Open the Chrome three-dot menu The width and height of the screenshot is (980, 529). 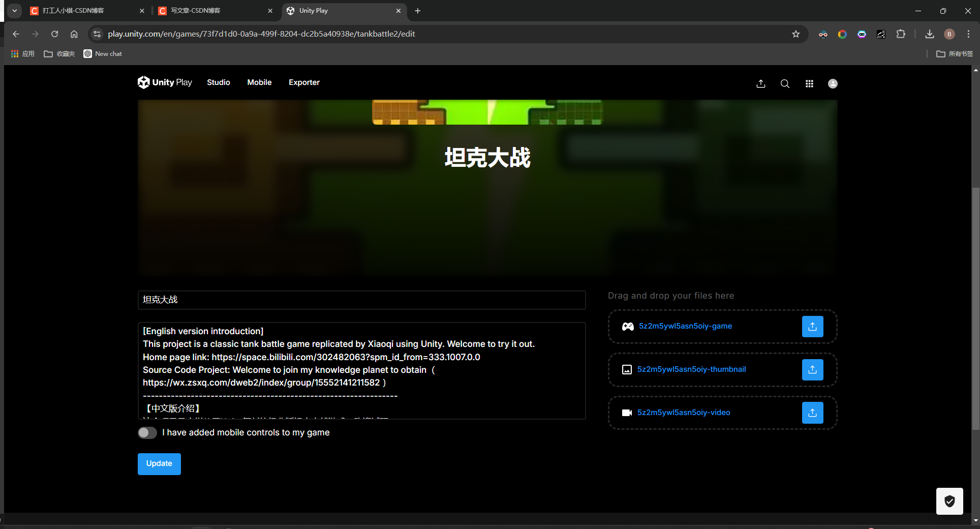968,34
